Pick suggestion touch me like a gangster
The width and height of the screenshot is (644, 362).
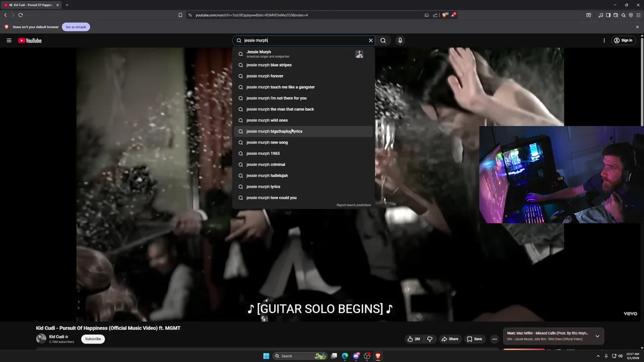point(303,87)
